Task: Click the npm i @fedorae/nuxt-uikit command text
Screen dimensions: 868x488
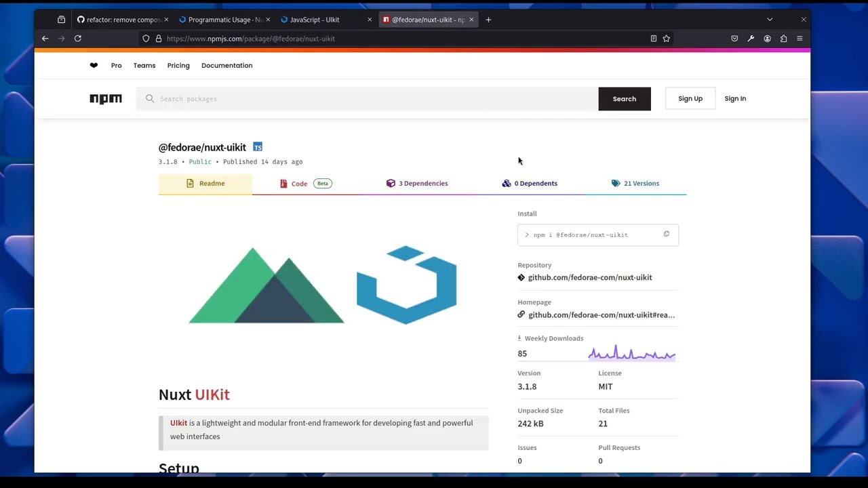Action: (x=580, y=235)
